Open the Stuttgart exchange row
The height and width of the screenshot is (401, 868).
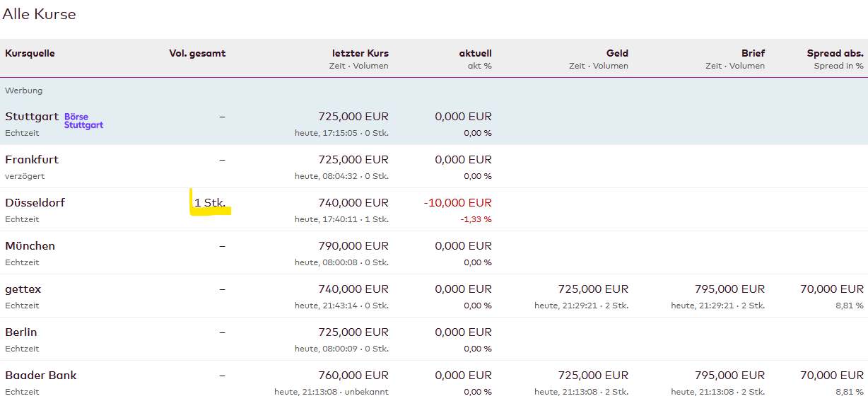[x=31, y=117]
